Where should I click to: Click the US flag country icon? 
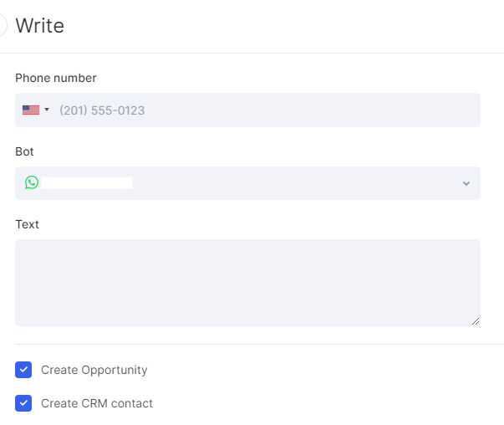[31, 110]
